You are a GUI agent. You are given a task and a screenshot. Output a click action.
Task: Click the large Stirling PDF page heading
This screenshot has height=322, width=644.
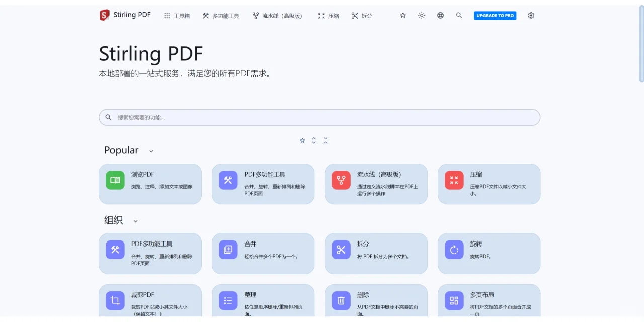151,54
